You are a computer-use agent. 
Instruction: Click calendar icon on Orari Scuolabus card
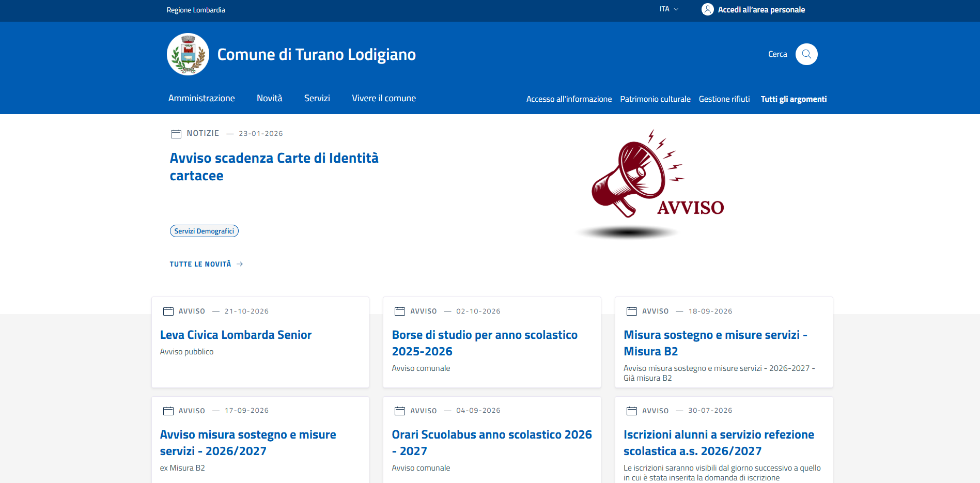click(x=400, y=411)
